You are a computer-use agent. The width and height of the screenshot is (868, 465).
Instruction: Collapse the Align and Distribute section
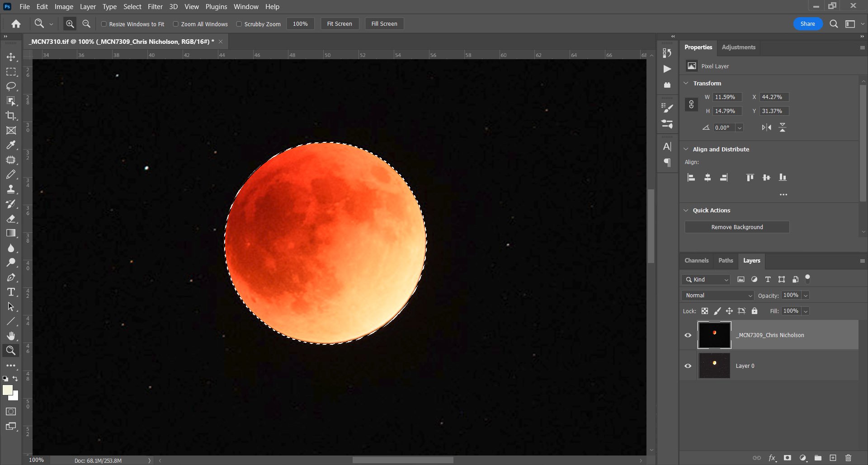(686, 149)
